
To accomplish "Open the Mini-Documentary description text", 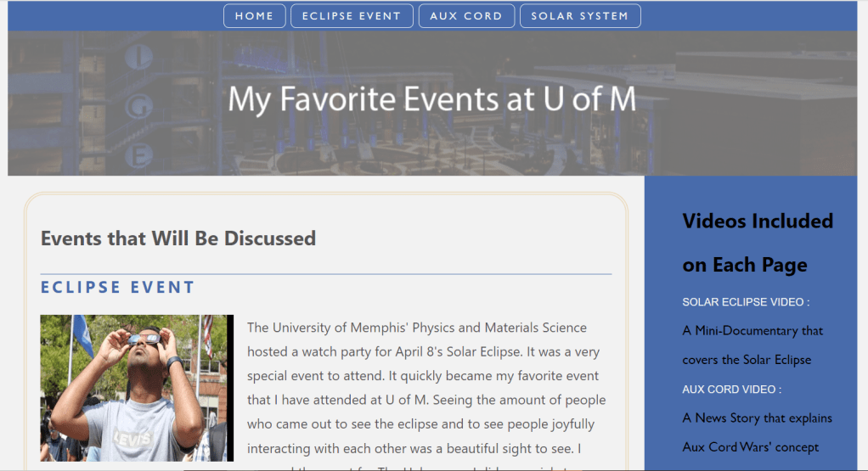I will coord(752,345).
